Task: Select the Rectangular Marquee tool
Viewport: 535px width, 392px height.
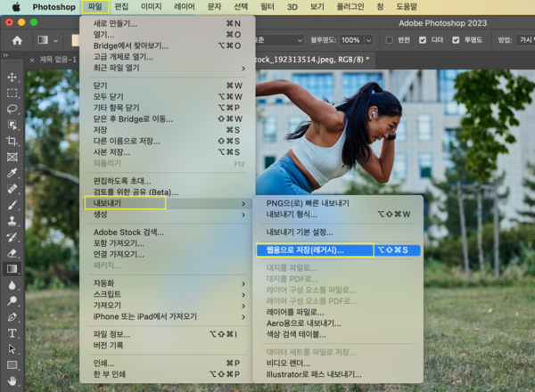Action: (12, 93)
